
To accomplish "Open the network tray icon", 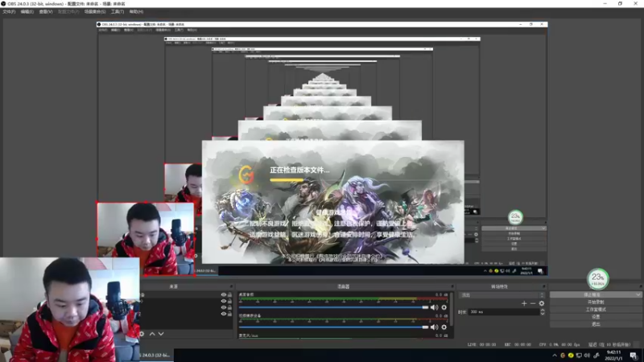I will 579,356.
